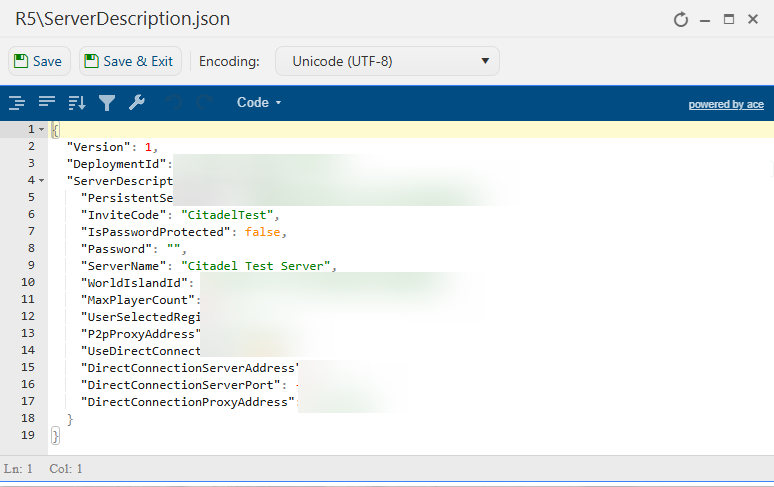This screenshot has width=774, height=487.
Task: Open the filter funnel tool
Action: point(107,103)
